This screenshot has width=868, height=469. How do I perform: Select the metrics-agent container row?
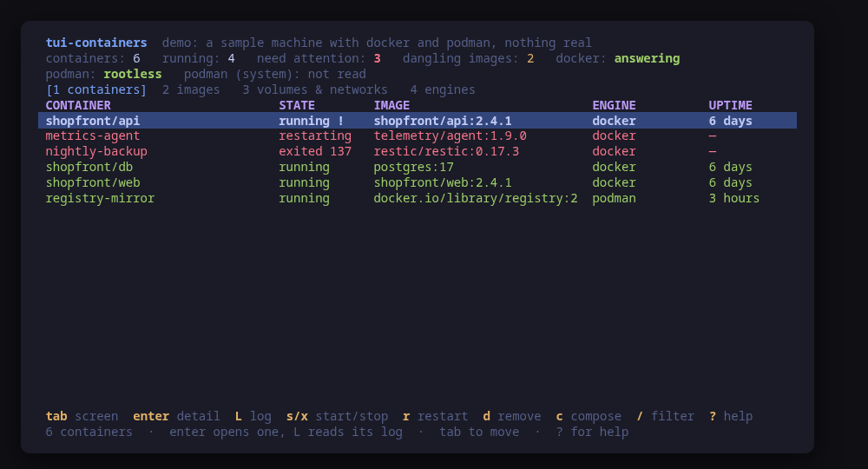(x=418, y=136)
